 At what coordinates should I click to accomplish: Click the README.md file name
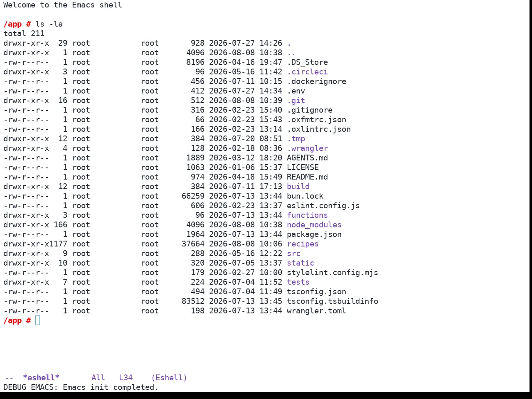coord(307,177)
